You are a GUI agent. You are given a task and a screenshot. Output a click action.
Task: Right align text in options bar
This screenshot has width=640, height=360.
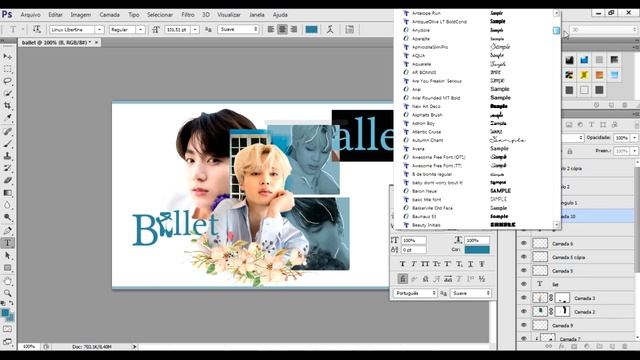click(293, 29)
